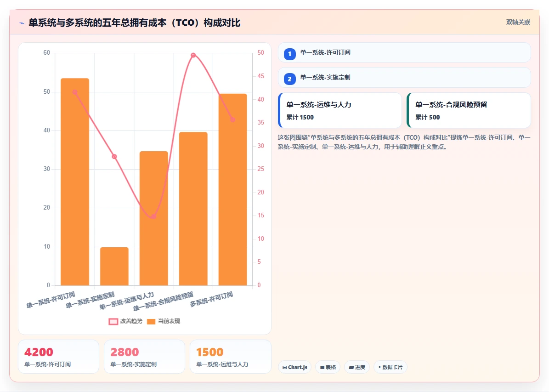The height and width of the screenshot is (392, 549).
Task: Click the Chart.js tag
Action: pos(294,367)
